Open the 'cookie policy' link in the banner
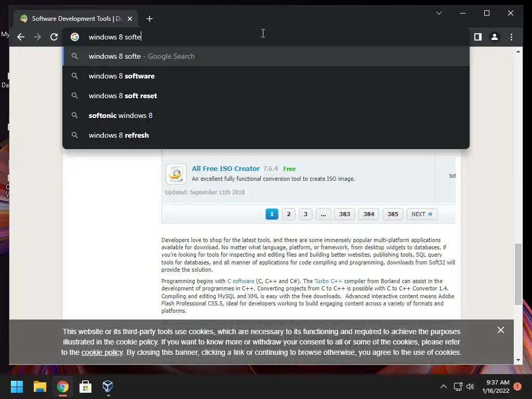 pos(102,353)
